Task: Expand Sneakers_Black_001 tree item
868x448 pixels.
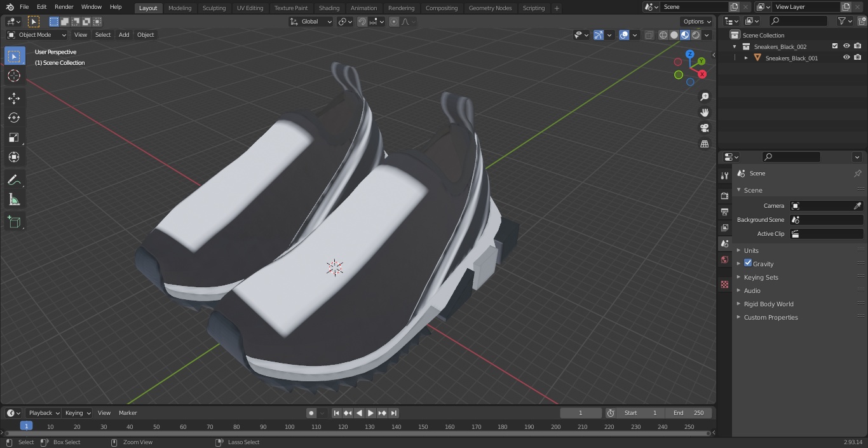Action: [746, 58]
